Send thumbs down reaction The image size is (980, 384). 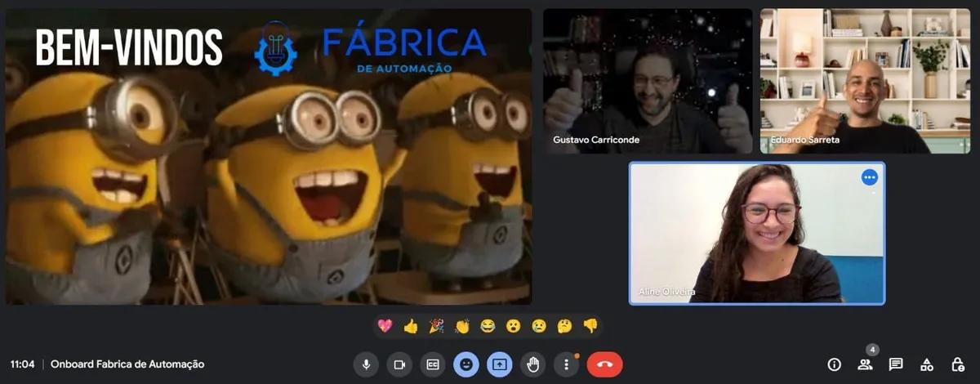[x=590, y=326]
